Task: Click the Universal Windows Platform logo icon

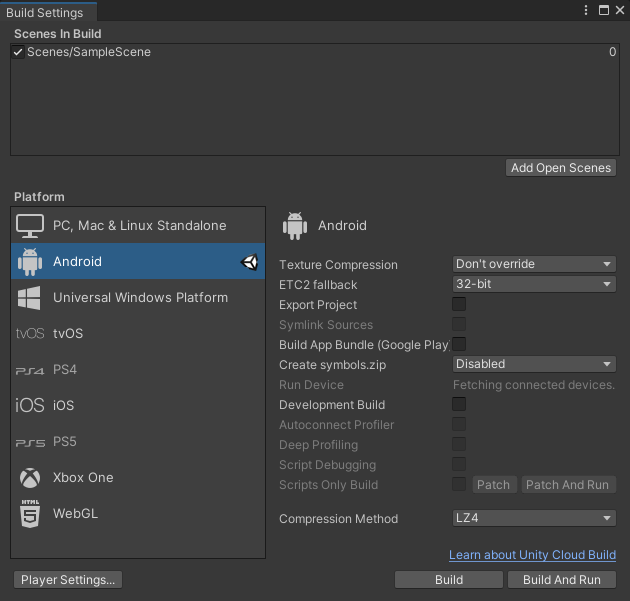Action: (29, 298)
